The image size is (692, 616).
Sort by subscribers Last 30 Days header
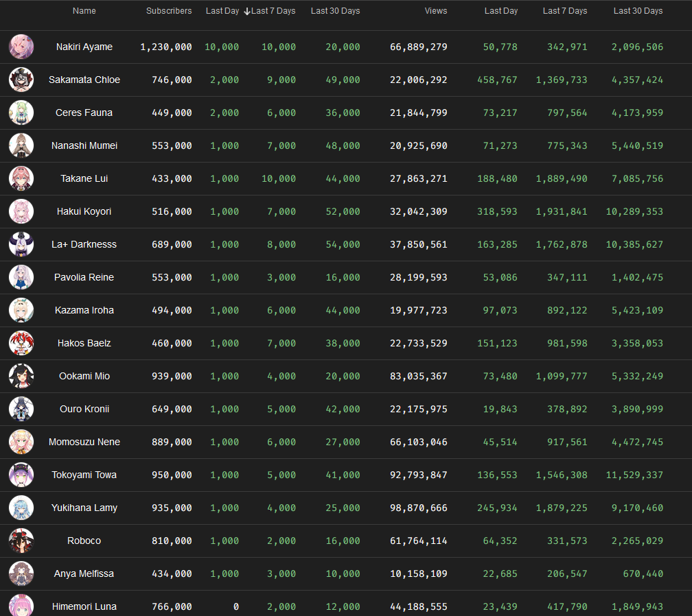[x=336, y=10]
